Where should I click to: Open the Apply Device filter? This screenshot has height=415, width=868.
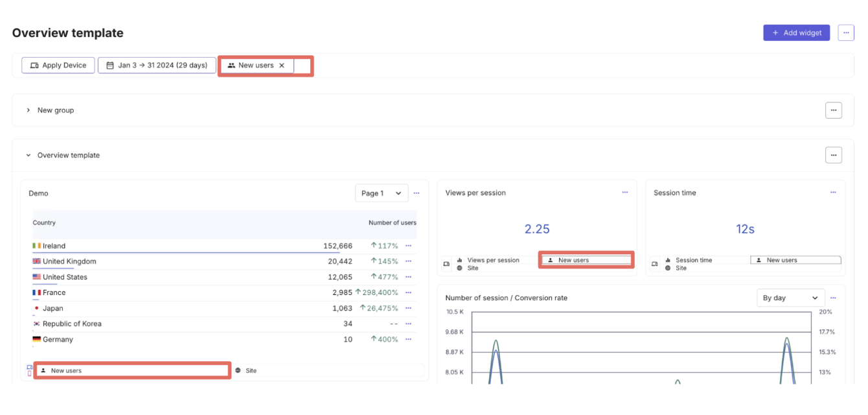[x=58, y=65]
